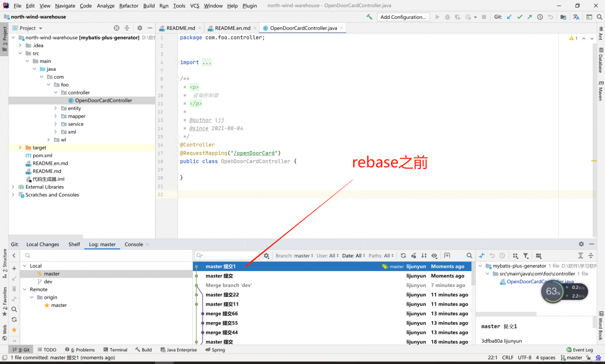Click IntelliSort icon in Git log toolbar
Viewport: 605px width, 364px height.
(424, 255)
